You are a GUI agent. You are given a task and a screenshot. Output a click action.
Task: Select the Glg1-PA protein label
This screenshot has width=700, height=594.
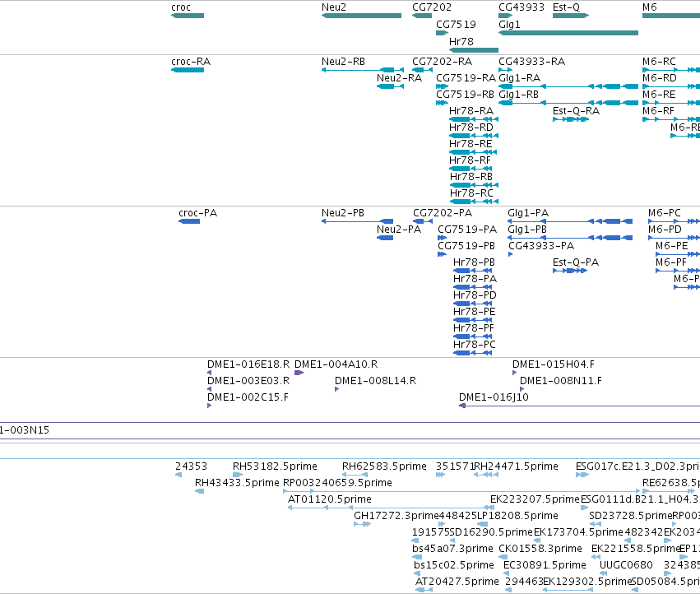[x=528, y=212]
